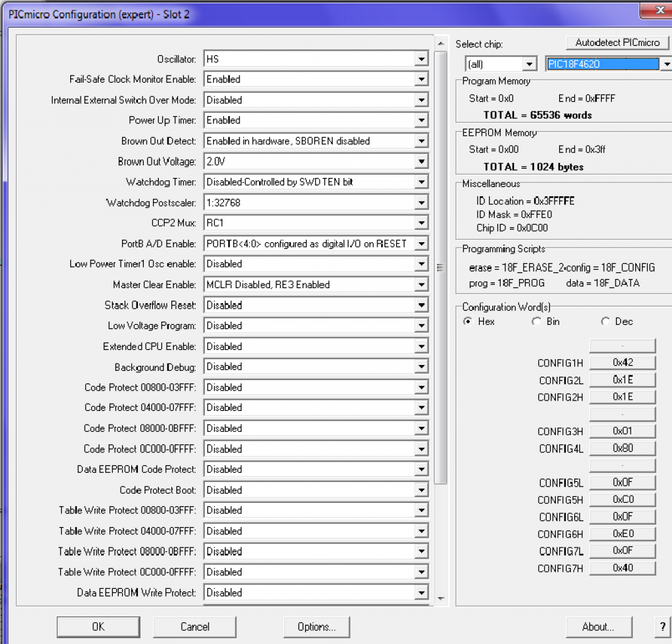Image resolution: width=672 pixels, height=644 pixels.
Task: Click the question mark help button
Action: (663, 626)
